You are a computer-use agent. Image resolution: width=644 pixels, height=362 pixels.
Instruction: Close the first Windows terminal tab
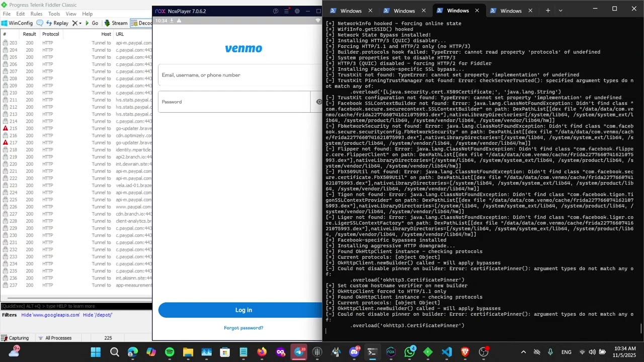click(x=370, y=11)
